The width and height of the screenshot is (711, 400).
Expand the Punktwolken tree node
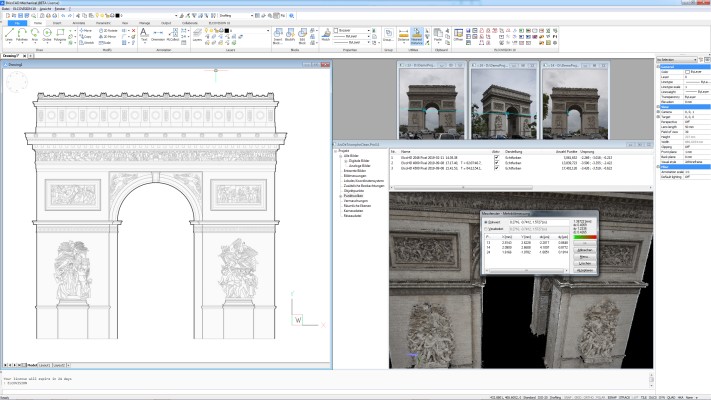341,196
